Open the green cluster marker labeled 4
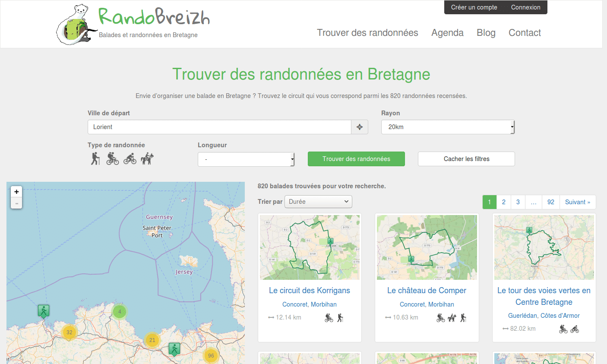Image resolution: width=607 pixels, height=364 pixels. pos(120,311)
